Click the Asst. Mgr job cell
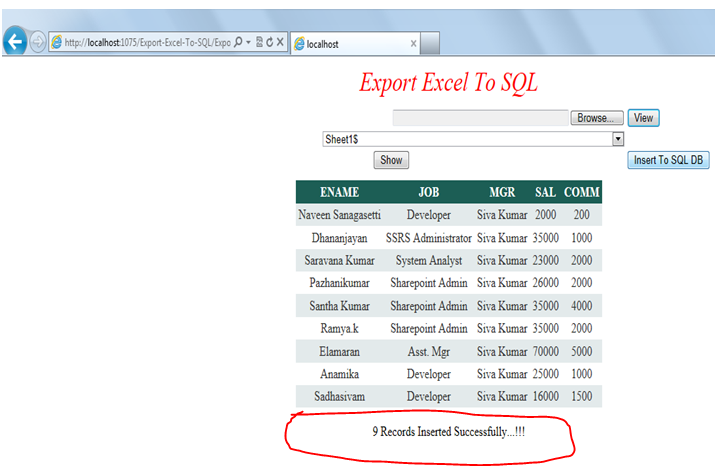This screenshot has height=475, width=715. (x=429, y=351)
